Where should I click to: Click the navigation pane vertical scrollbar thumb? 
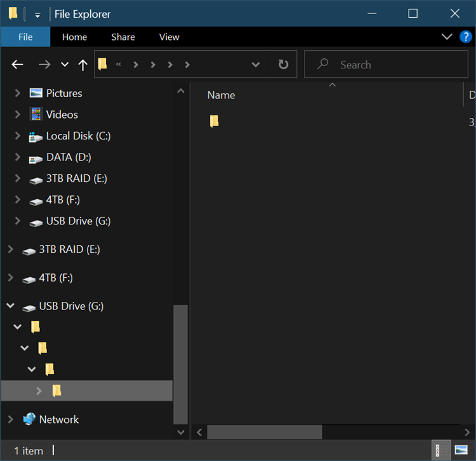coord(180,364)
